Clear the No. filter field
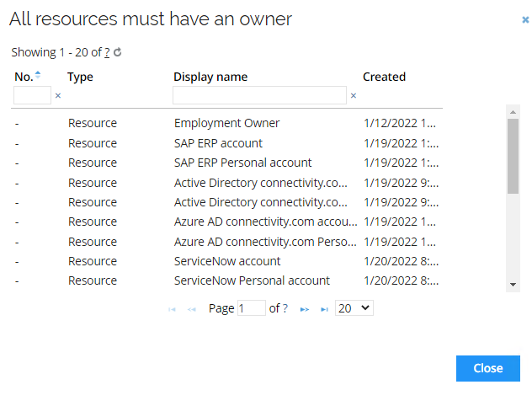 coord(58,96)
